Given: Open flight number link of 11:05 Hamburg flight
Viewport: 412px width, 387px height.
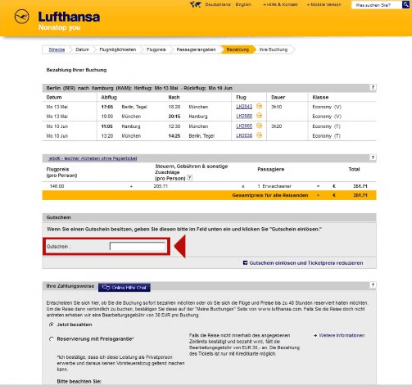Looking at the screenshot, I should tap(244, 126).
